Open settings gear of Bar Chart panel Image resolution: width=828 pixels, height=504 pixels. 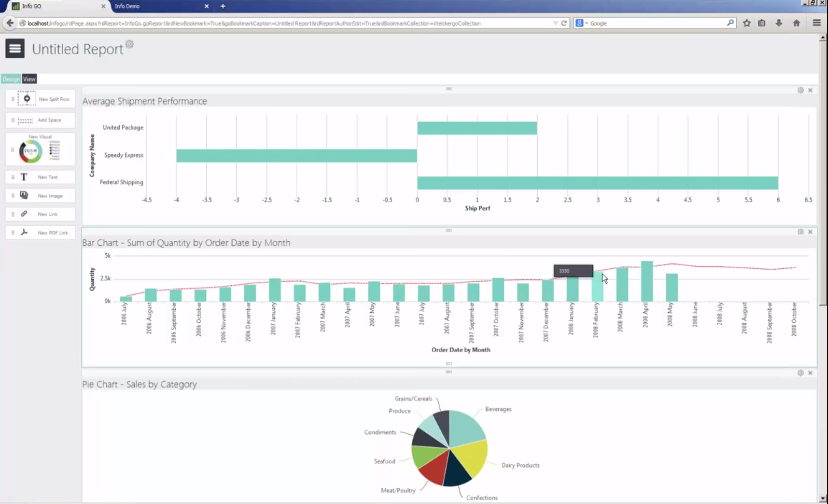[x=800, y=232]
